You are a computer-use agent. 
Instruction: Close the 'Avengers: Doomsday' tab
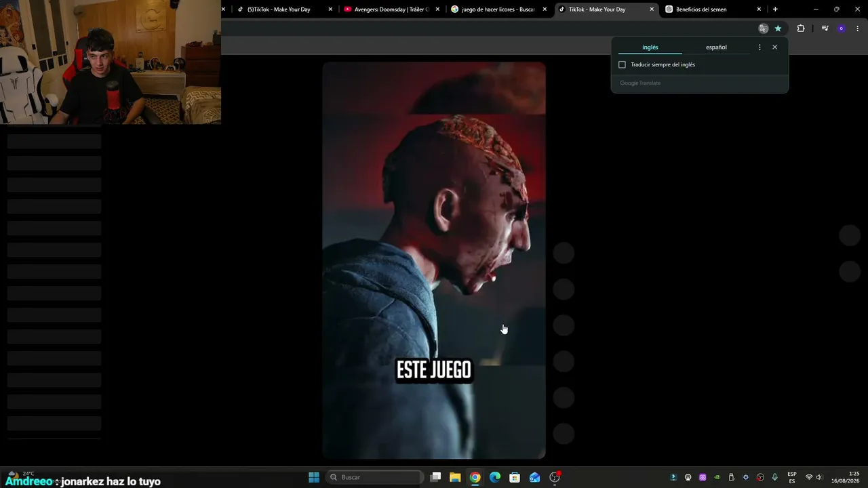click(437, 9)
